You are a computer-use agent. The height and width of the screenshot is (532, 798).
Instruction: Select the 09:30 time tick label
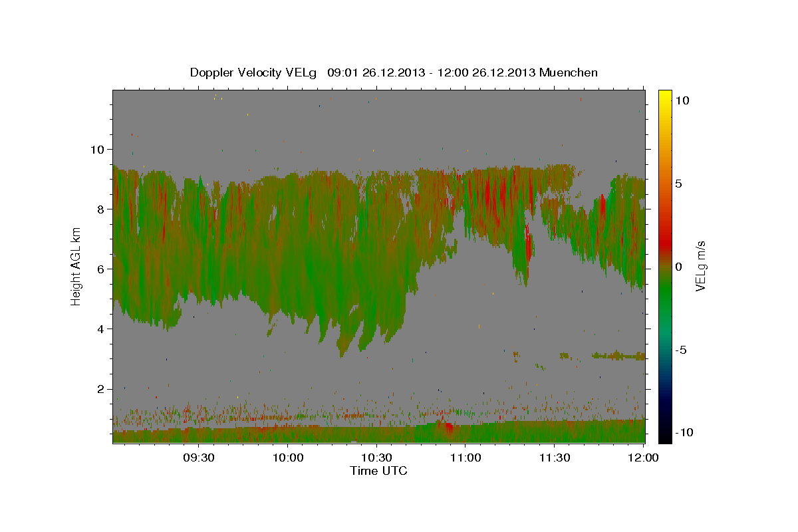pos(198,458)
